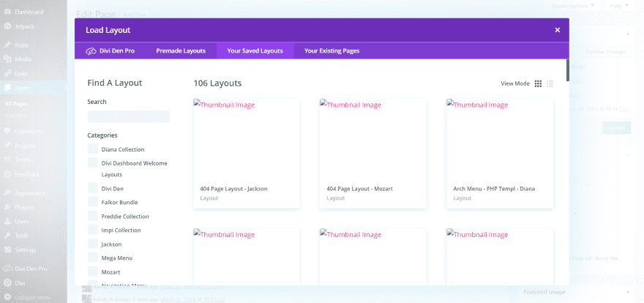This screenshot has width=644, height=303.
Task: Open Tools in WordPress sidebar
Action: pyautogui.click(x=22, y=236)
